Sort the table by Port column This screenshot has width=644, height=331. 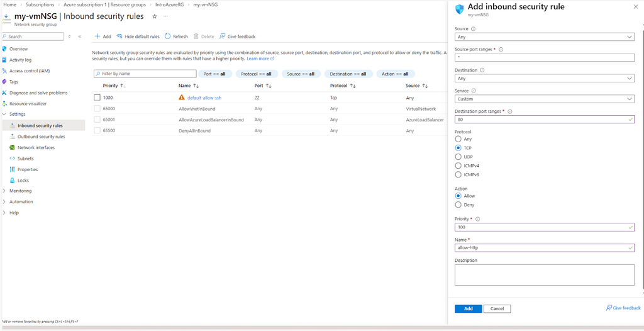tap(269, 86)
